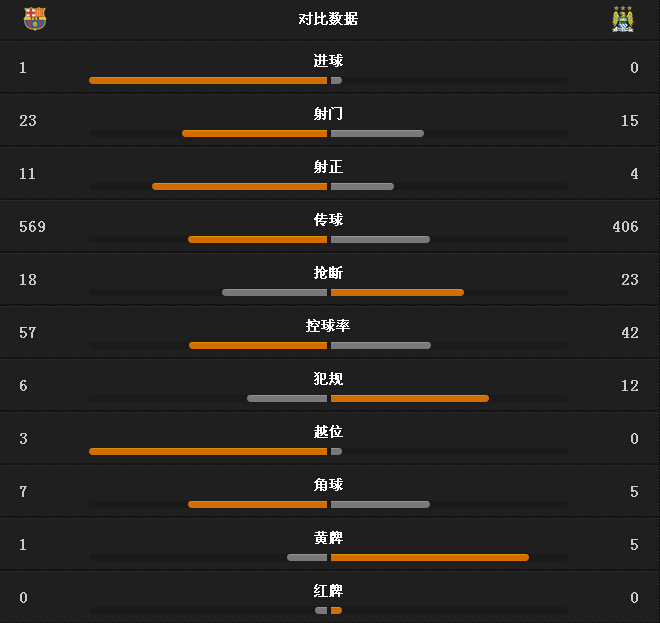Click the Manchester City crest icon
The height and width of the screenshot is (623, 660).
[x=623, y=19]
